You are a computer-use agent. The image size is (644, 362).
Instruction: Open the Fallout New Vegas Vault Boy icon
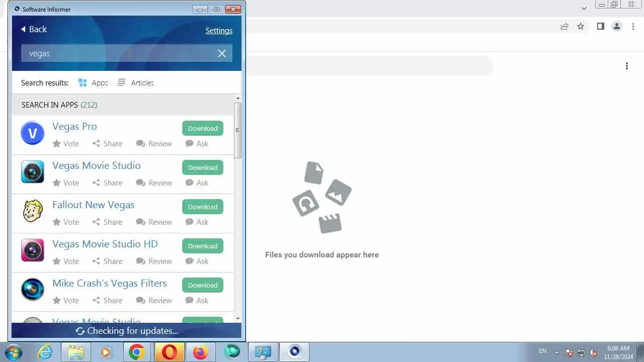[33, 212]
